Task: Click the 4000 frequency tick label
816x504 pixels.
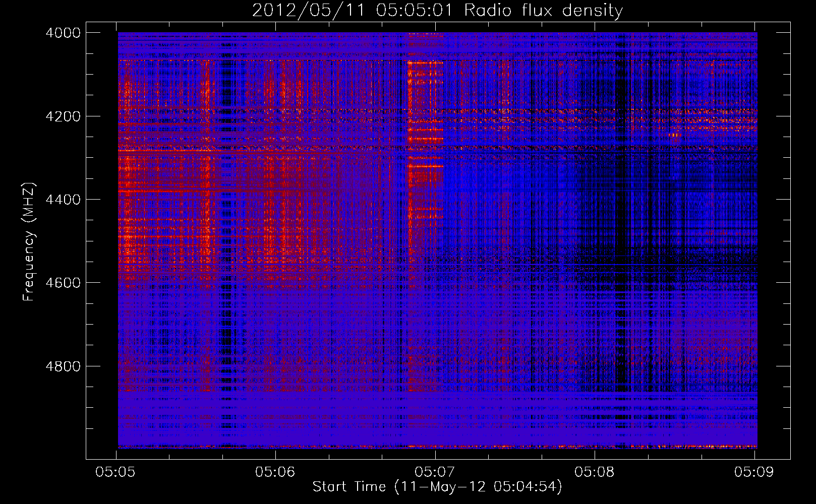Action: tap(63, 33)
